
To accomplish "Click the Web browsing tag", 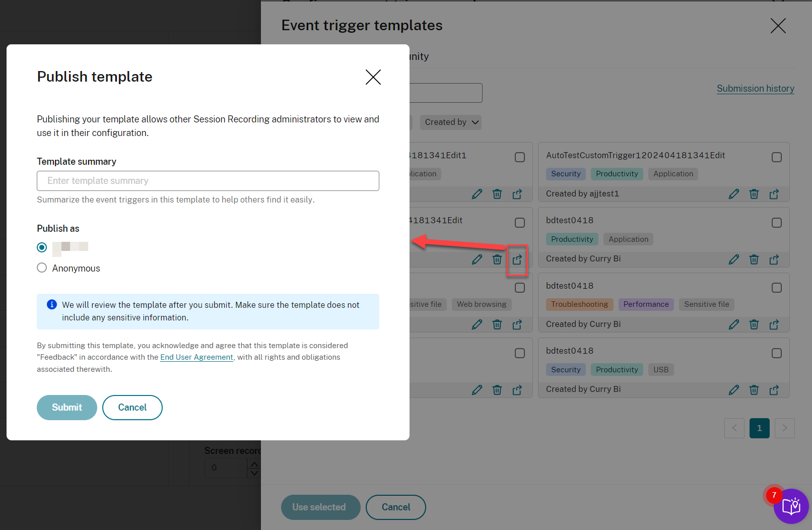I will click(482, 304).
